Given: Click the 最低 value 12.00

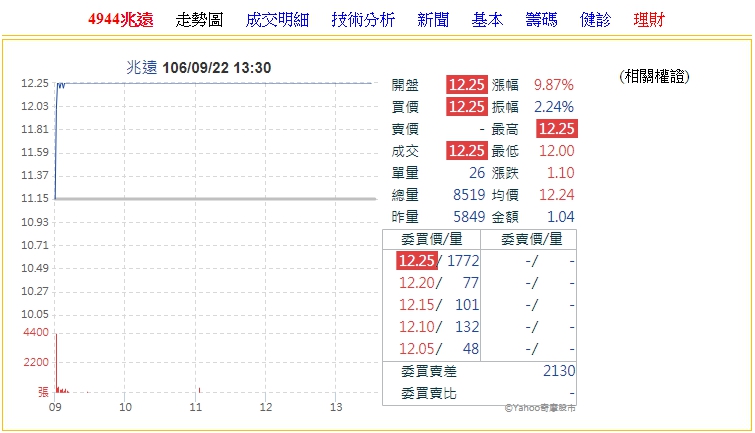Looking at the screenshot, I should coord(557,151).
